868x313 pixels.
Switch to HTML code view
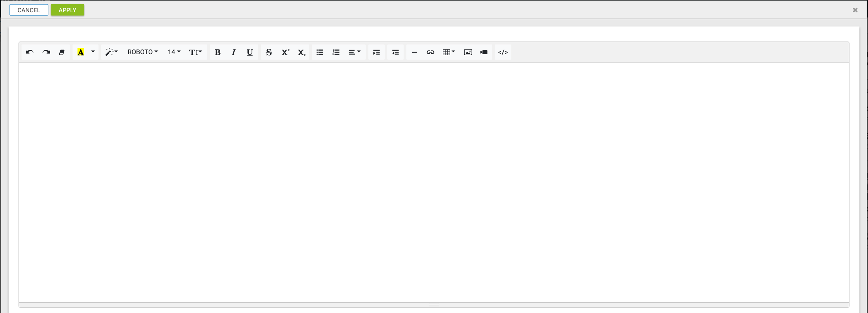click(x=503, y=52)
